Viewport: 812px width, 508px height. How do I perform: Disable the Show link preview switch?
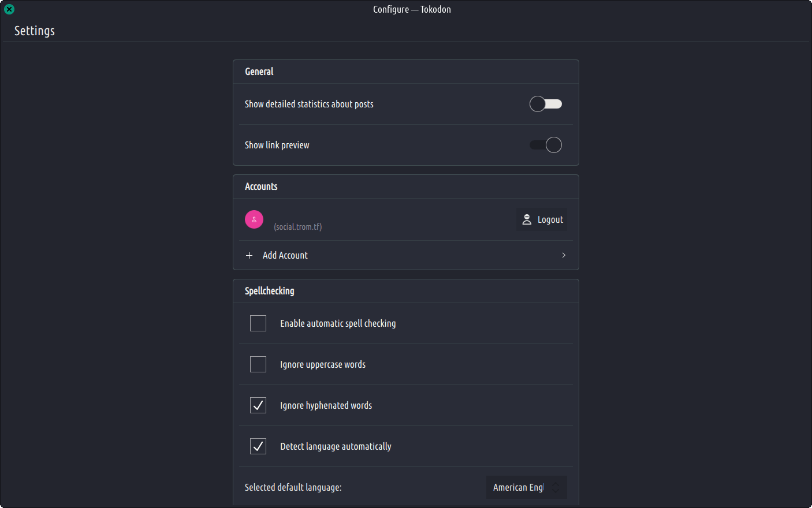[x=545, y=145]
